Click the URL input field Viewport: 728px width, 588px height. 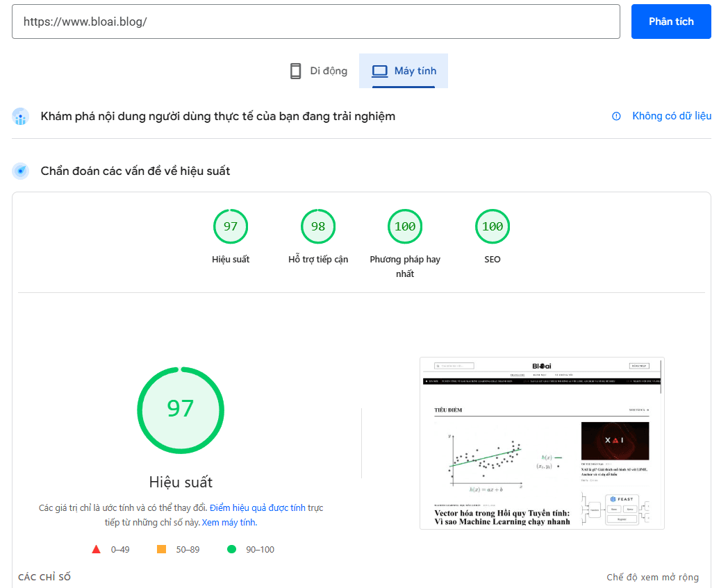pyautogui.click(x=315, y=22)
